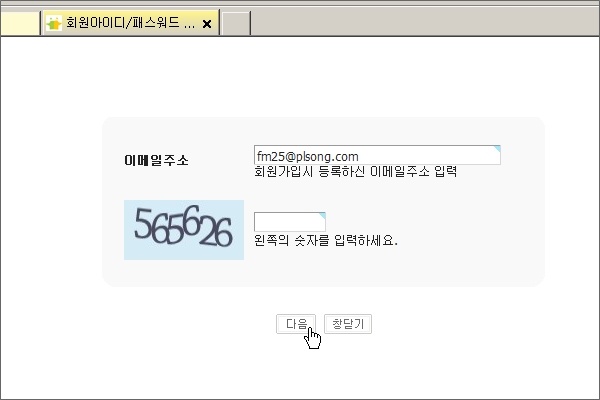
Task: Click the 창닫기 button
Action: tap(348, 324)
